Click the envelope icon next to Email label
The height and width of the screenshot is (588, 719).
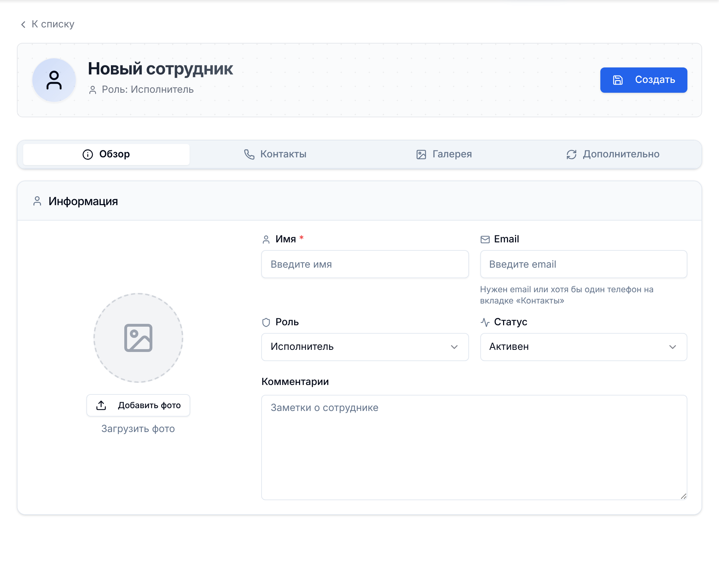click(x=485, y=240)
